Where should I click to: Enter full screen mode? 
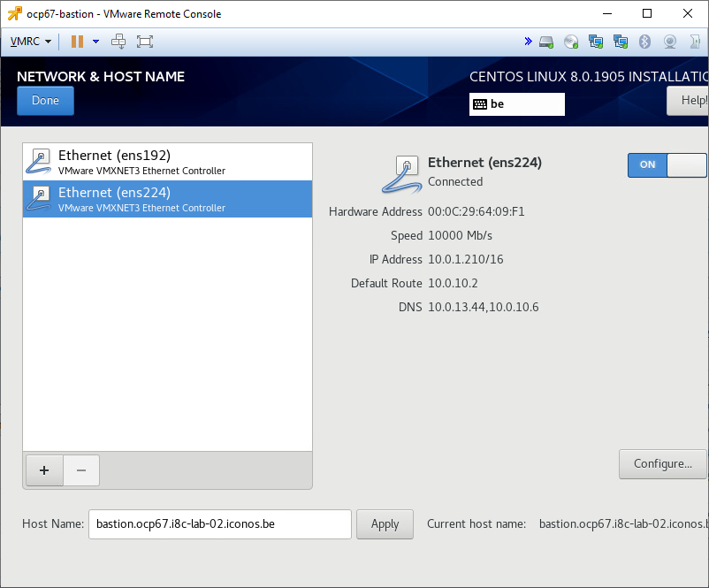point(145,42)
